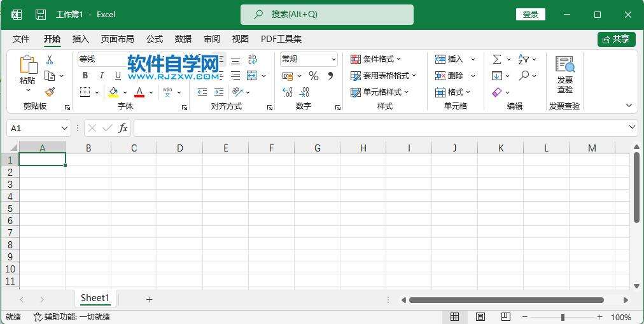Click the Save icon in title bar
This screenshot has height=324, width=644.
(41, 15)
